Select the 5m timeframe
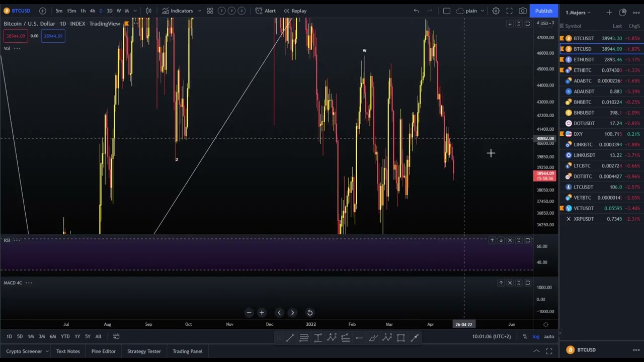 (x=59, y=11)
